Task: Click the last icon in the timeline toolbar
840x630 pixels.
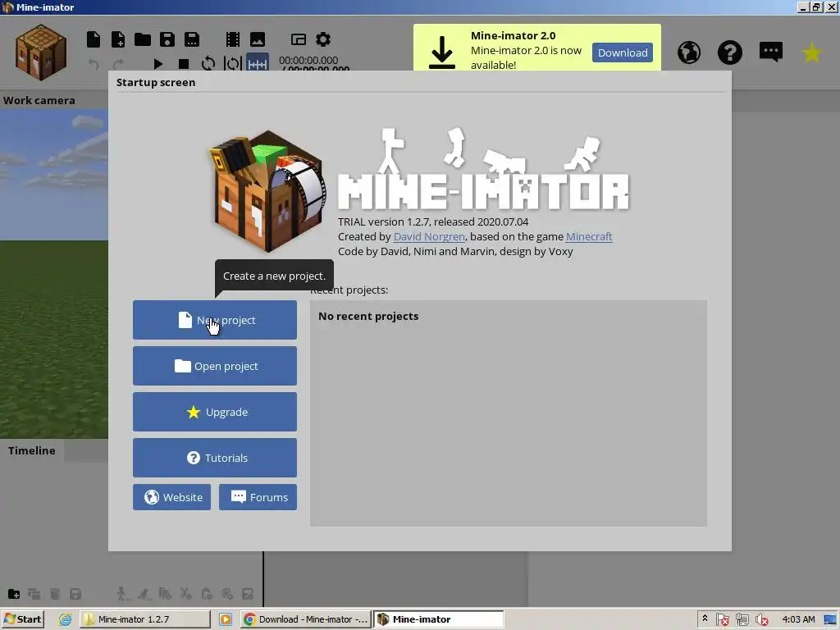Action: tap(248, 594)
